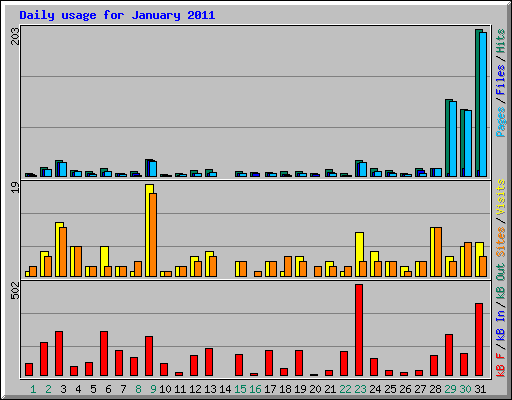Click the yellow visits bar on day 3

point(59,249)
